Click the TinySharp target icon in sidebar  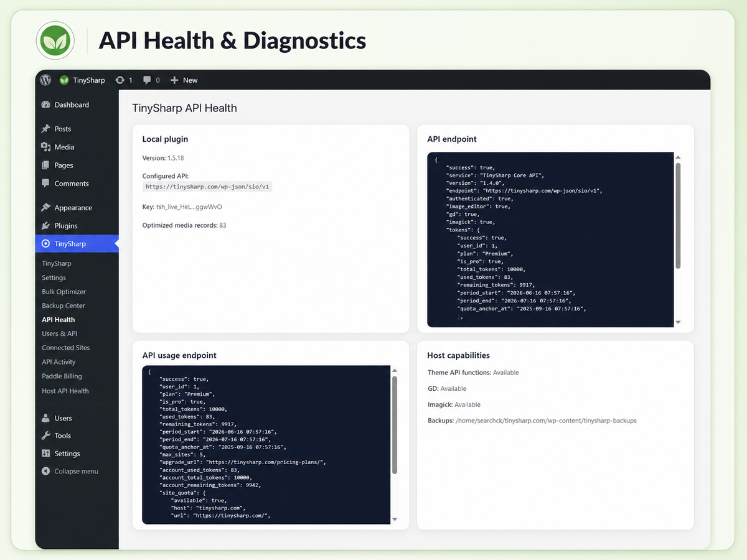tap(45, 244)
